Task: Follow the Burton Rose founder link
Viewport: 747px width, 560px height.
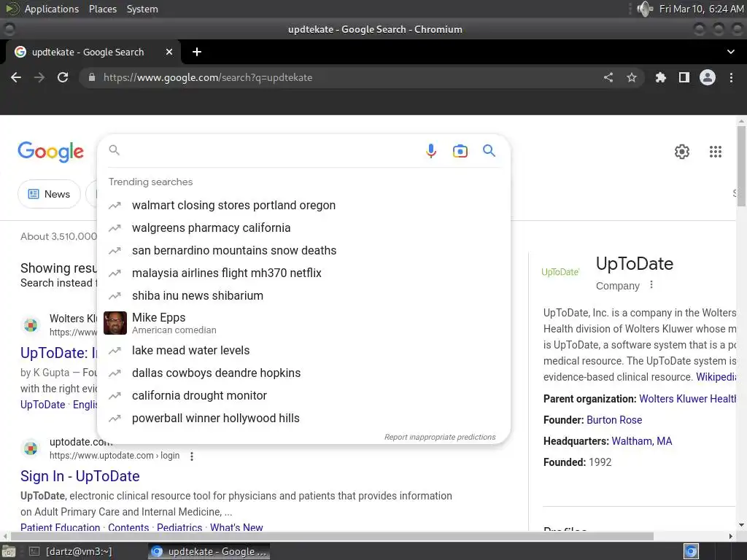Action: click(614, 420)
